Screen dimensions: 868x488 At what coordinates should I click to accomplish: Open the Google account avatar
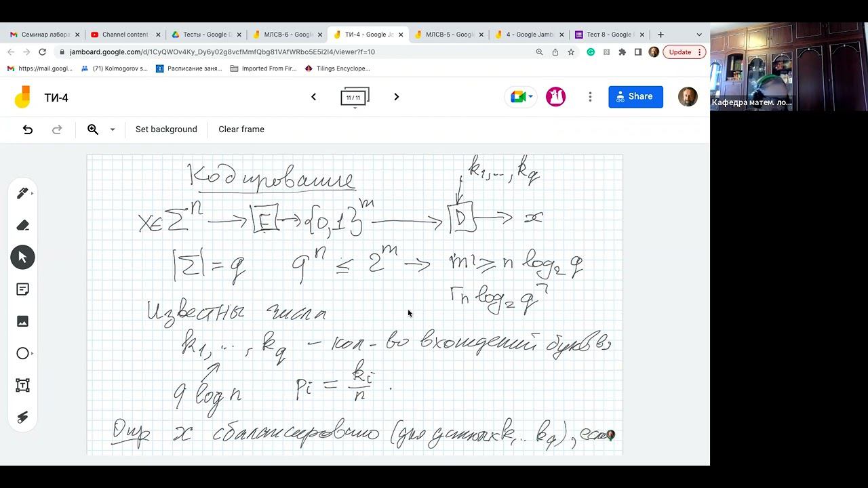[688, 97]
